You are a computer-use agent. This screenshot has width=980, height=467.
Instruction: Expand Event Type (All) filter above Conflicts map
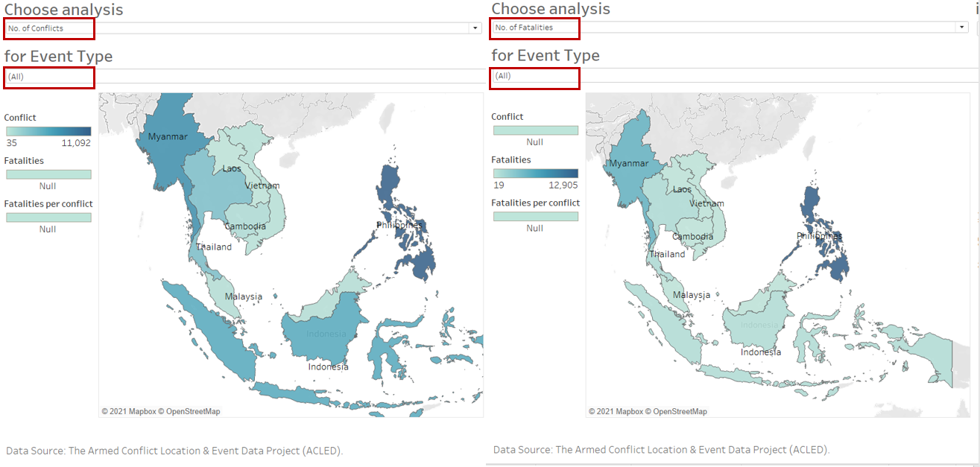(x=49, y=77)
